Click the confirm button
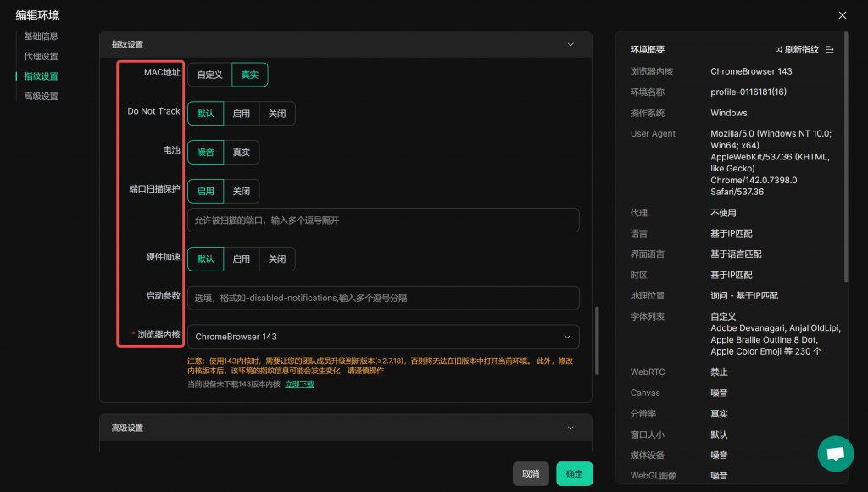Screen dimensions: 868x492 click(x=574, y=474)
